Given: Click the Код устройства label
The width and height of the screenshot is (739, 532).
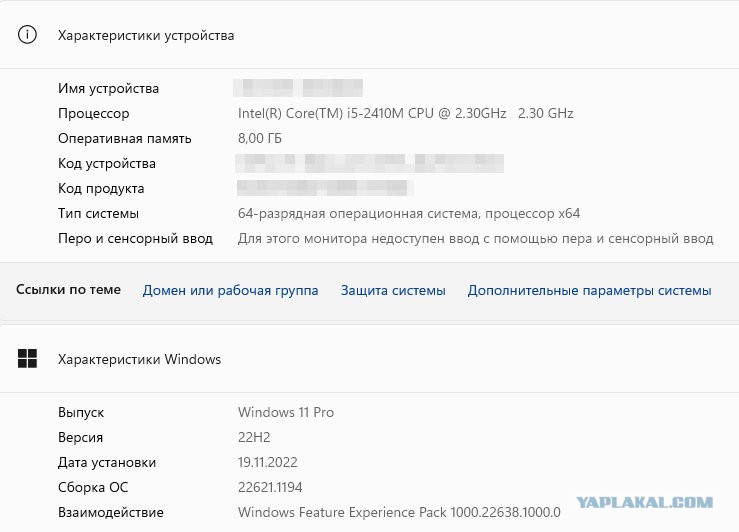Looking at the screenshot, I should (x=107, y=164).
